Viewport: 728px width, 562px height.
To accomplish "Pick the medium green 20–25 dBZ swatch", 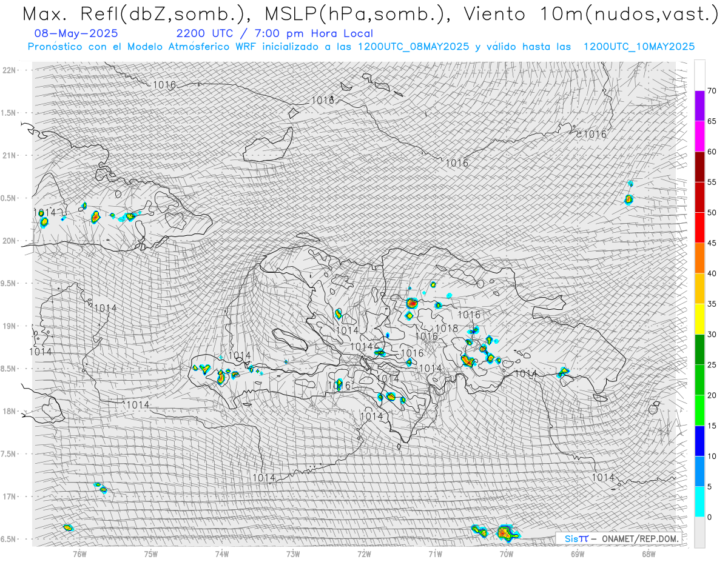I will (x=699, y=380).
